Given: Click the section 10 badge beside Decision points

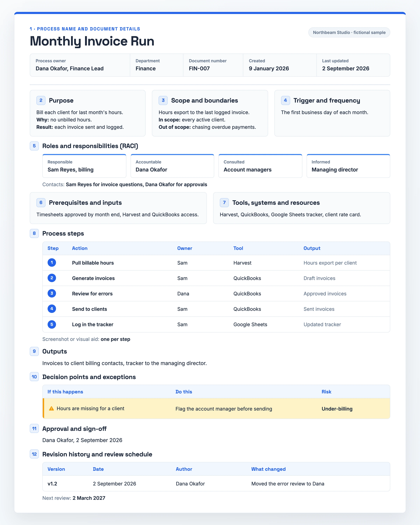Looking at the screenshot, I should (34, 377).
